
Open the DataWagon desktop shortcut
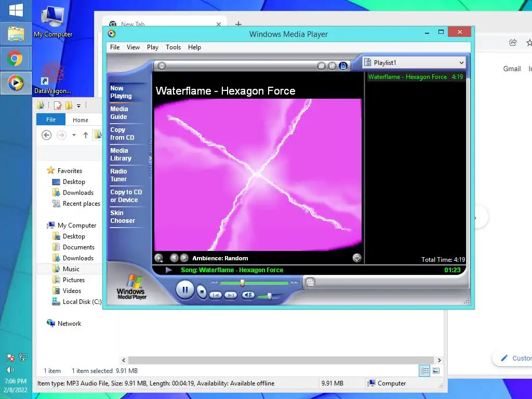tap(53, 78)
